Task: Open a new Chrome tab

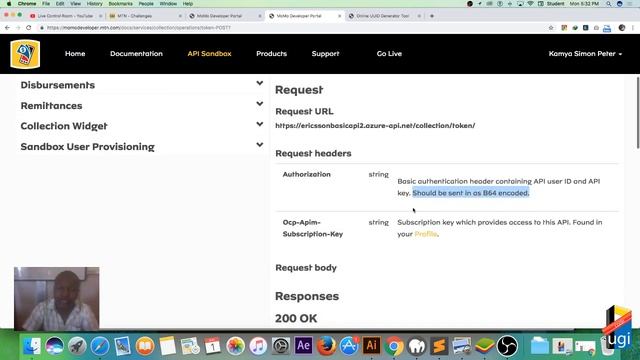Action: coord(432,16)
